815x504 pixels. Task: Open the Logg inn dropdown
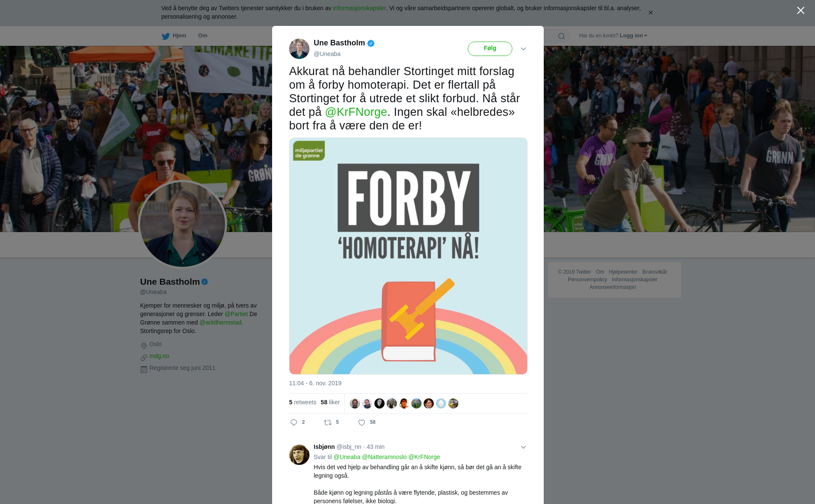pos(633,36)
